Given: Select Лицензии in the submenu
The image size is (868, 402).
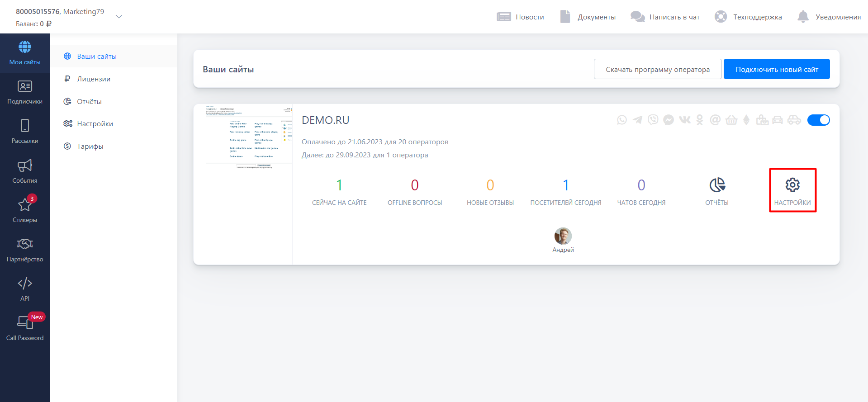Looking at the screenshot, I should pyautogui.click(x=94, y=79).
